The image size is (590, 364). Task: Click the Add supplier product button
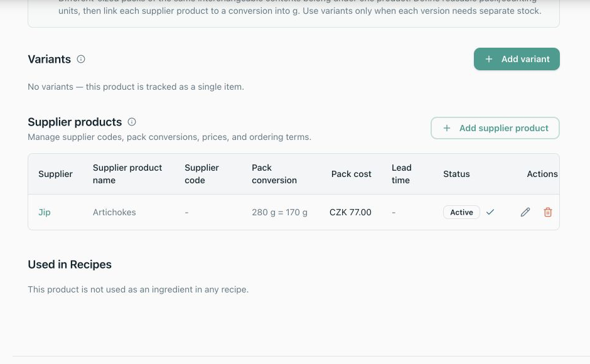click(495, 128)
